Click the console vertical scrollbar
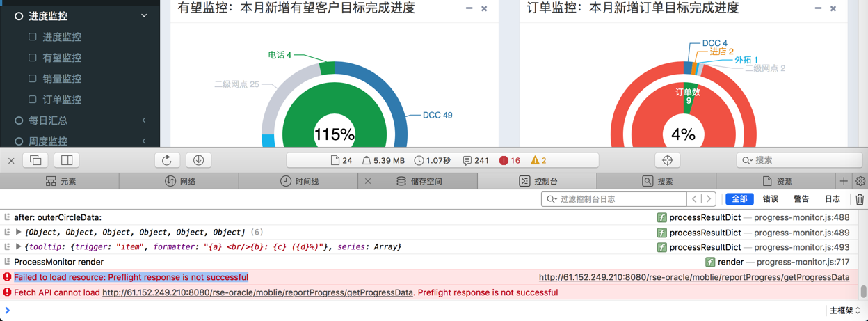Viewport: 868px width, 321px height. pyautogui.click(x=863, y=291)
